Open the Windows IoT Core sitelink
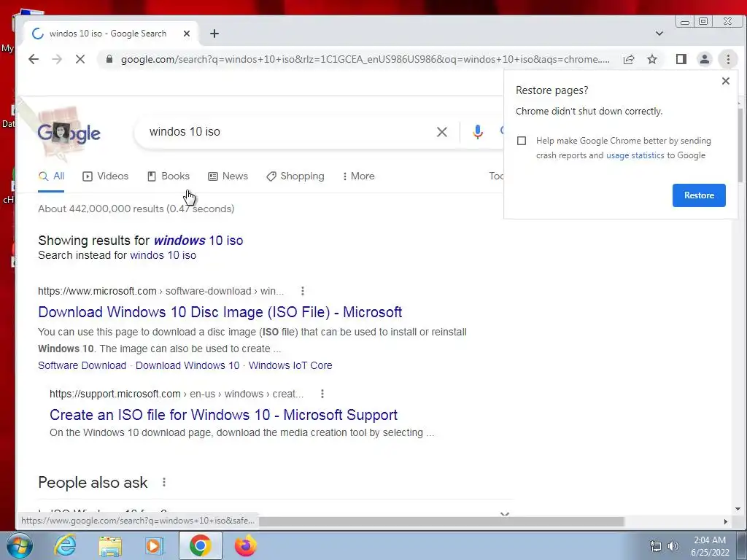The width and height of the screenshot is (747, 560). pos(290,365)
